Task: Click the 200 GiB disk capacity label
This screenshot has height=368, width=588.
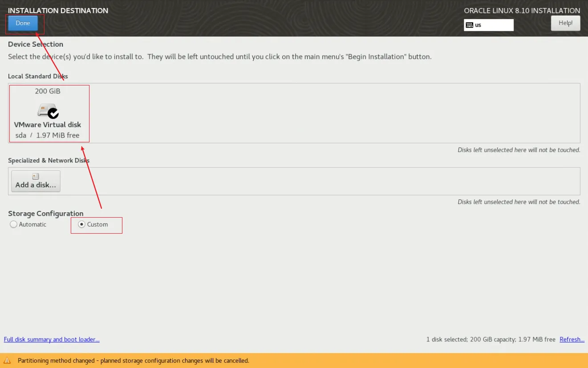Action: tap(48, 91)
